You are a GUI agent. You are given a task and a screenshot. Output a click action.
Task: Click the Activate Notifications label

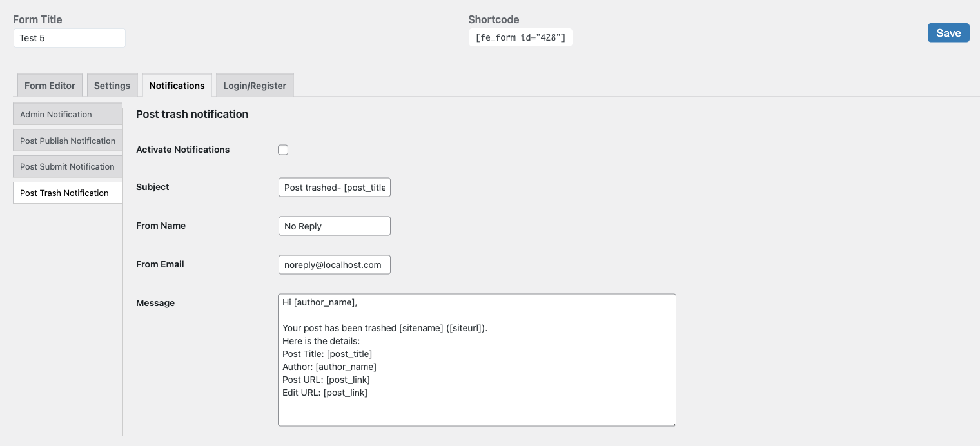coord(182,150)
